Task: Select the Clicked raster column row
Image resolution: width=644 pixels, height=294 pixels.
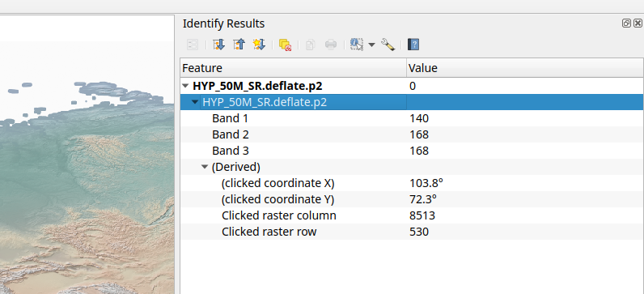Action: [412, 215]
